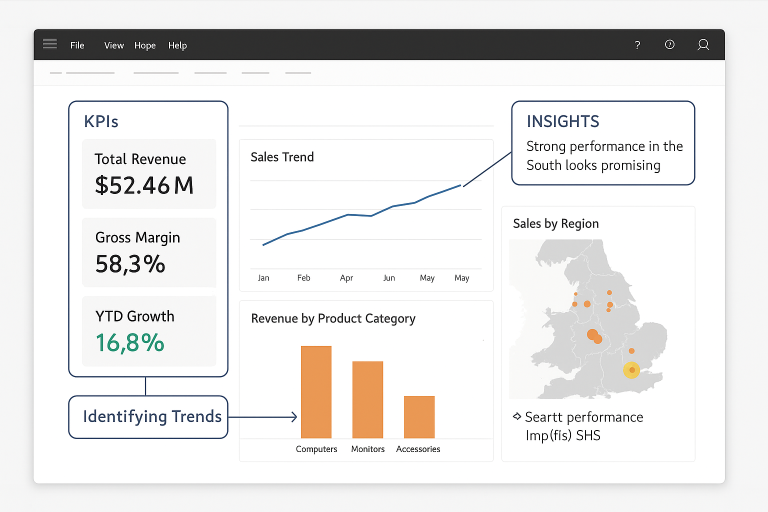The height and width of the screenshot is (512, 768).
Task: Open the hamburger menu icon
Action: pos(50,45)
